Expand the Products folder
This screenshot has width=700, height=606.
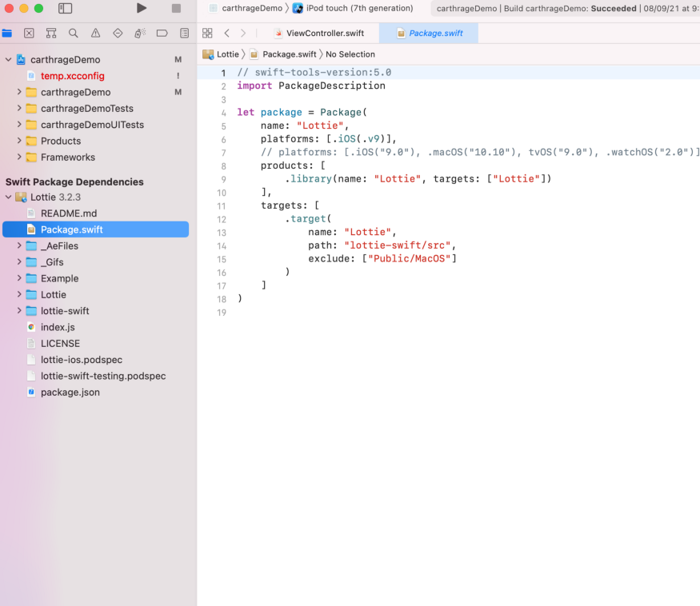[19, 141]
